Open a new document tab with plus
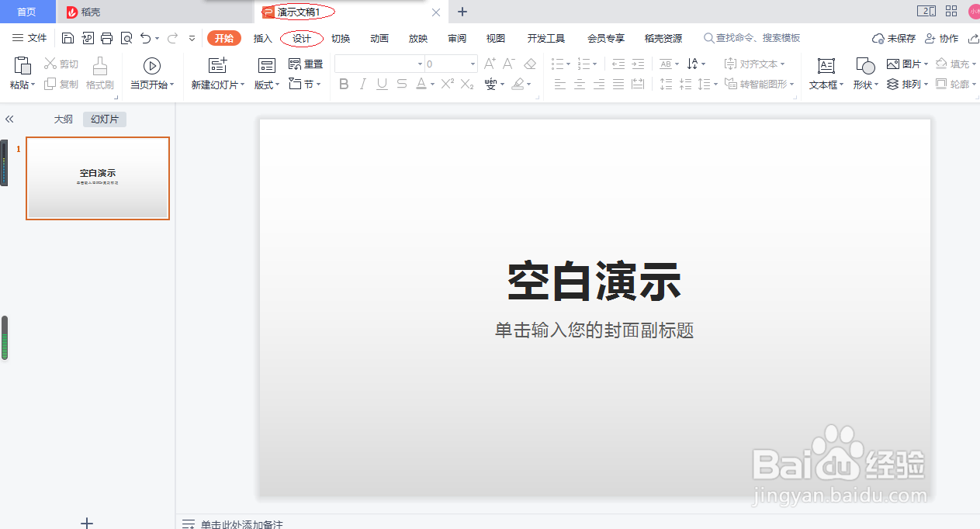 (x=462, y=12)
